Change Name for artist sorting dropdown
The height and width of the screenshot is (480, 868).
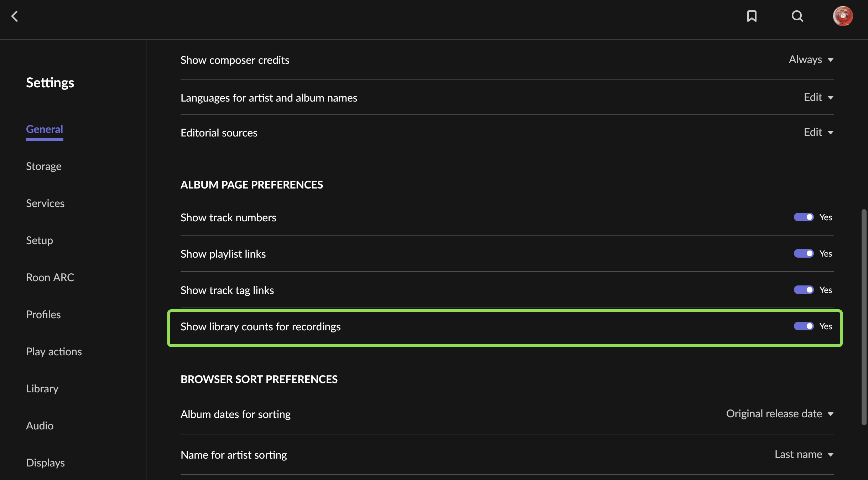click(804, 454)
